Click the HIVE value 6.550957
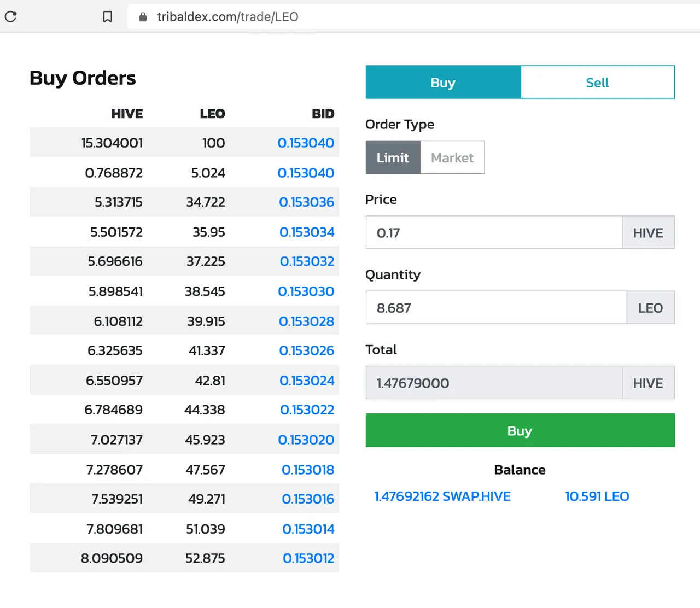Image resolution: width=700 pixels, height=608 pixels. tap(114, 381)
